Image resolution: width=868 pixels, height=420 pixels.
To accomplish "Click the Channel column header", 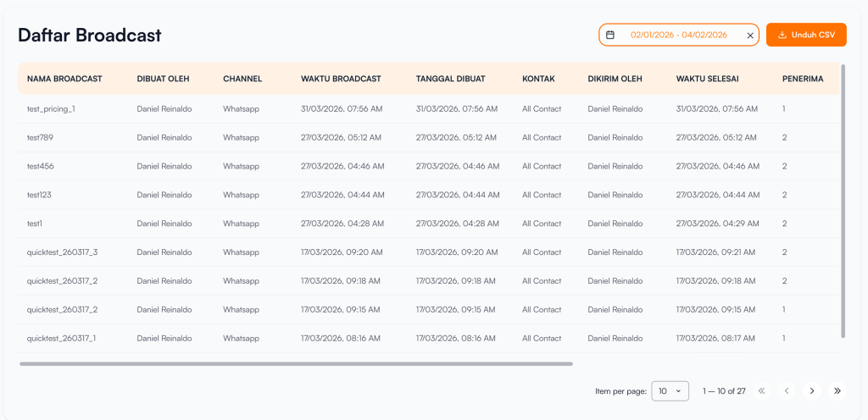I will coord(242,79).
